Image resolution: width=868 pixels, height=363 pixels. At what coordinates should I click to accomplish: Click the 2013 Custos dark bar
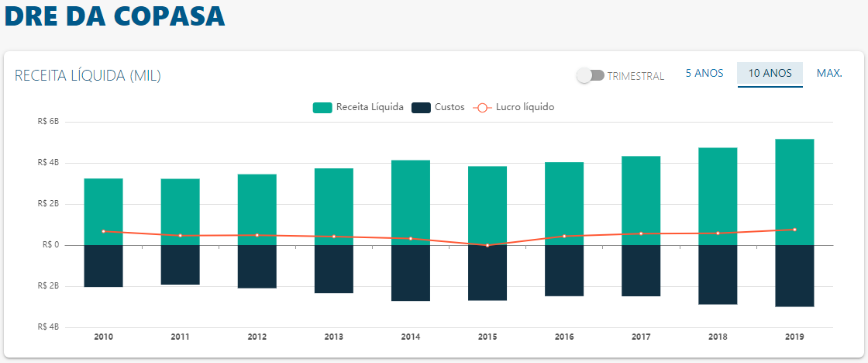pos(334,269)
